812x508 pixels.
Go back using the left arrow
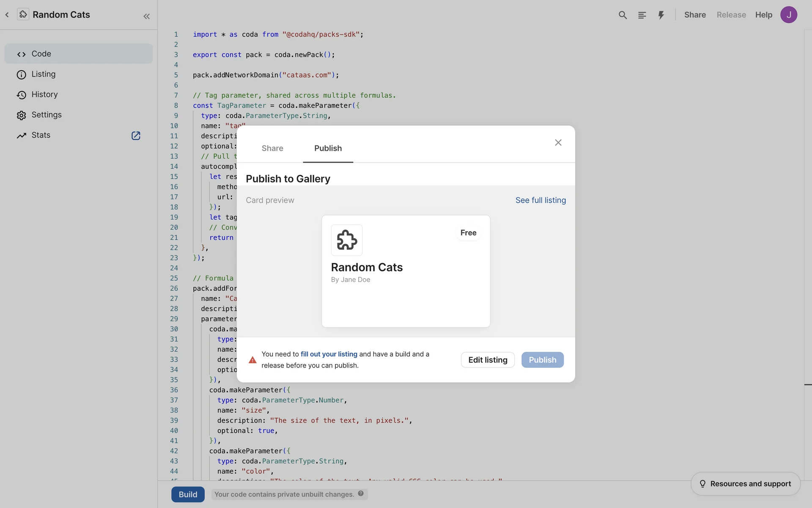(7, 15)
